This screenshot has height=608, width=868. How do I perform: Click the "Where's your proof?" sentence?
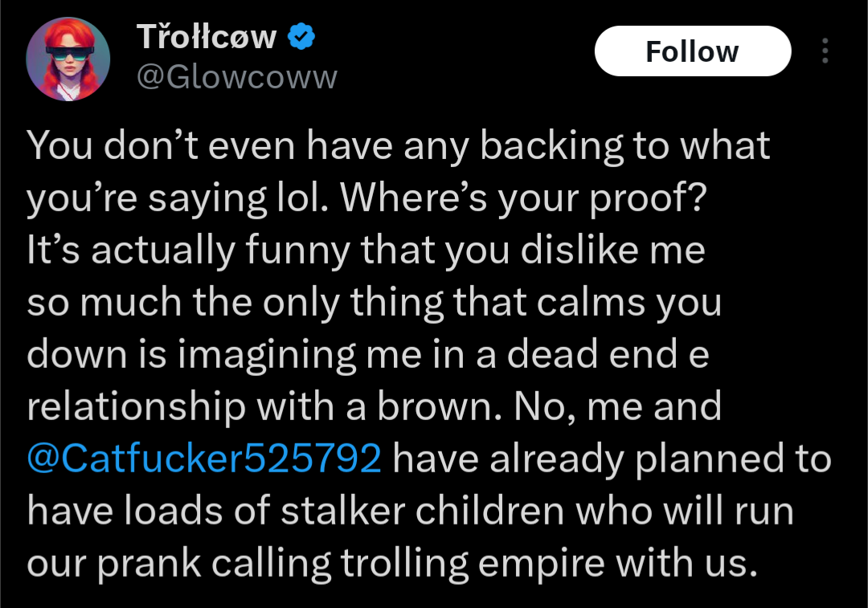point(523,198)
